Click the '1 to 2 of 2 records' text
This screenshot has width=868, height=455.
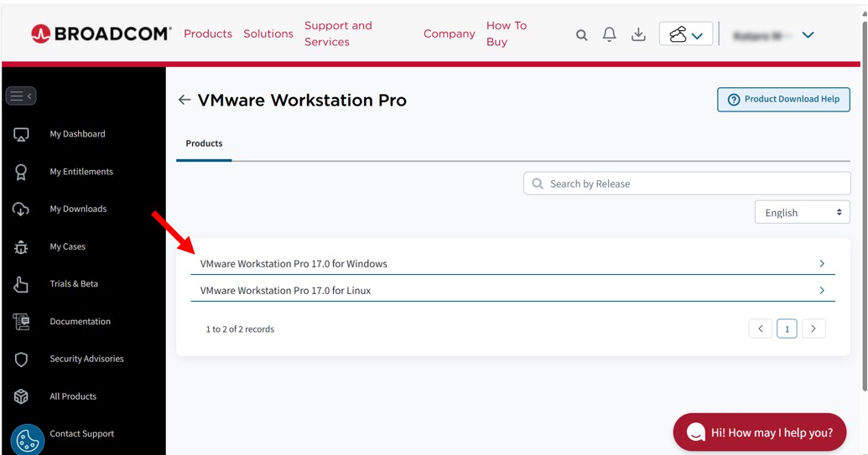240,329
